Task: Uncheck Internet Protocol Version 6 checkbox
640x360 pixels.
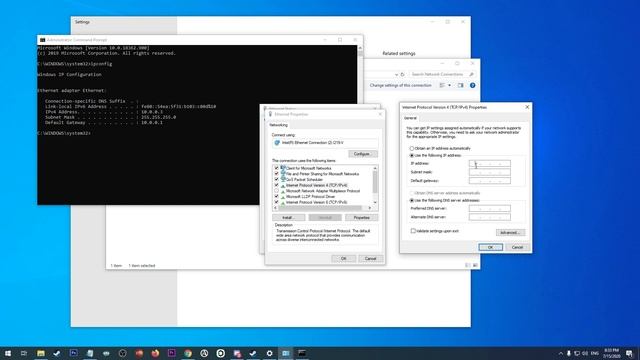Action: tap(276, 202)
